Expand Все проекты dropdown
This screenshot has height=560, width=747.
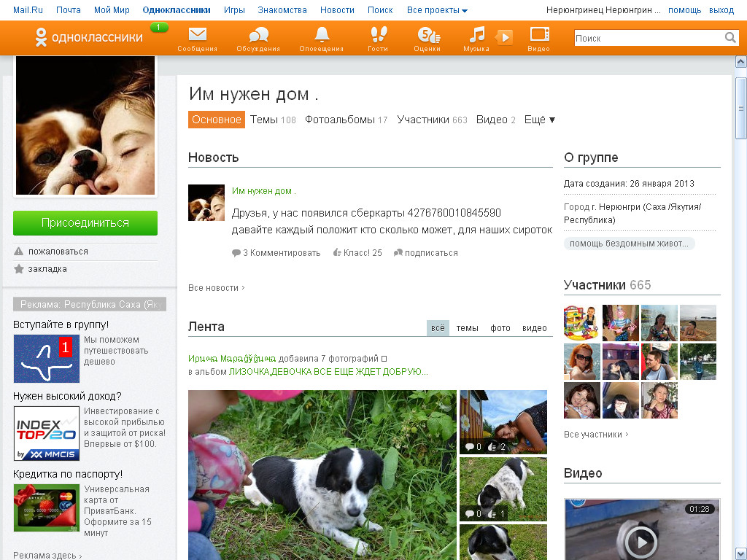[x=437, y=10]
